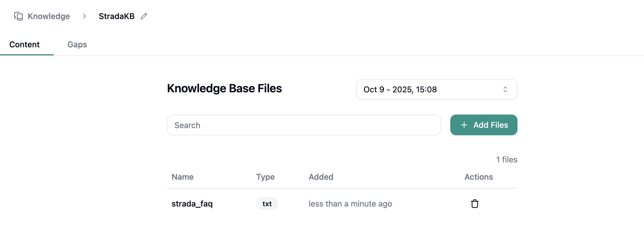Image resolution: width=644 pixels, height=240 pixels.
Task: Click the up-down arrows on date selector
Action: click(x=505, y=89)
